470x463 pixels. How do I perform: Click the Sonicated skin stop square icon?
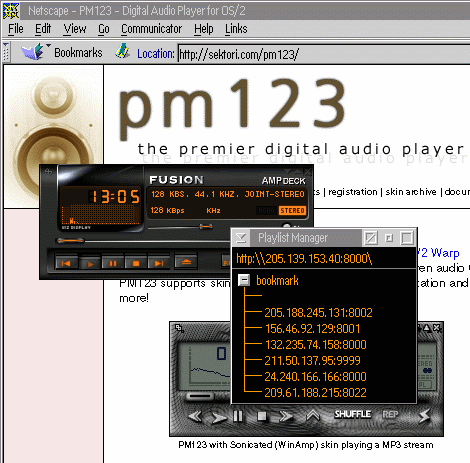(262, 416)
